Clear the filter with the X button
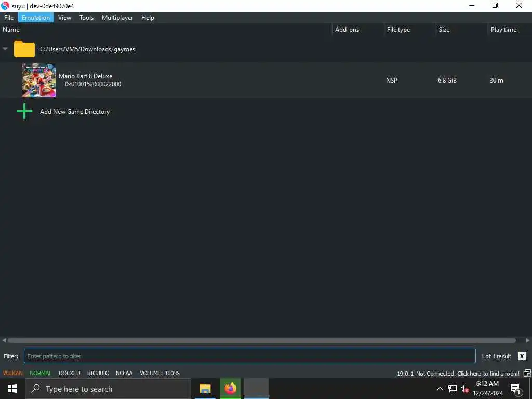Image resolution: width=532 pixels, height=399 pixels. point(522,356)
